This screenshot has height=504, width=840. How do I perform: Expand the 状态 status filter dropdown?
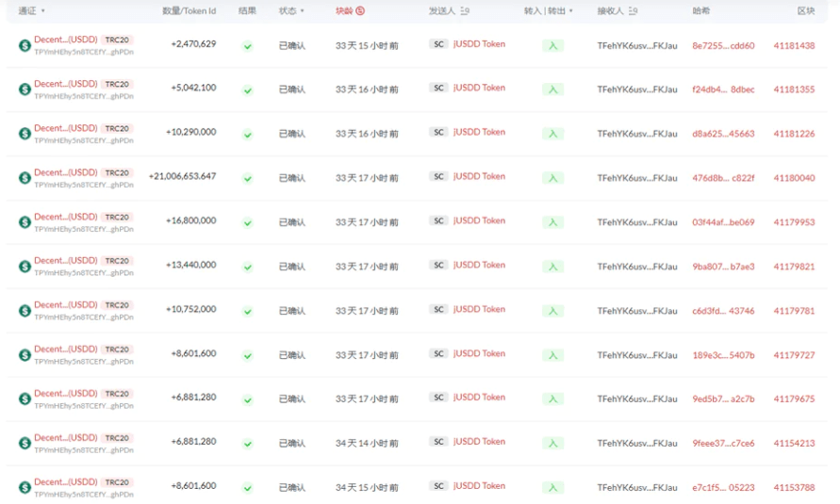(x=291, y=11)
